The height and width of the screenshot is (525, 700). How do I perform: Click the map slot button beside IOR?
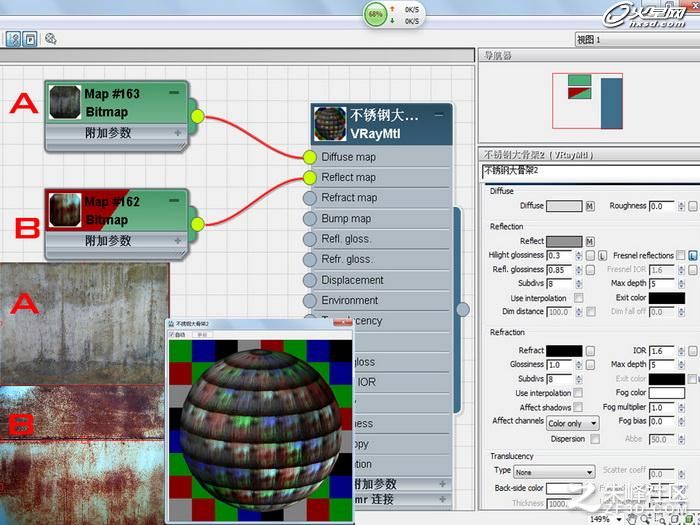692,351
